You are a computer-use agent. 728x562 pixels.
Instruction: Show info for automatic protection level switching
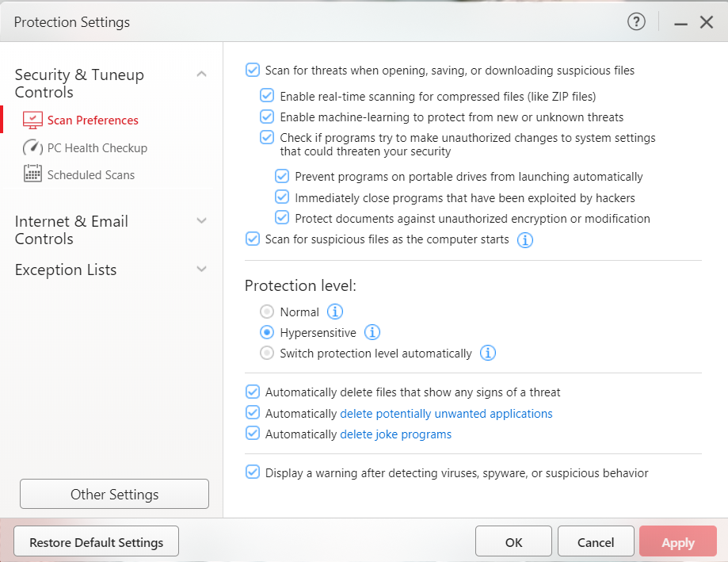[488, 353]
